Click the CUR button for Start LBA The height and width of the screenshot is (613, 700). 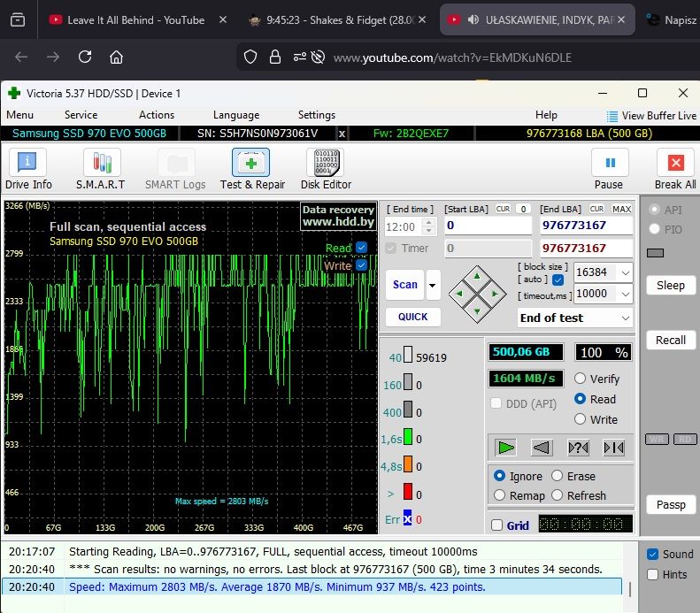point(504,209)
